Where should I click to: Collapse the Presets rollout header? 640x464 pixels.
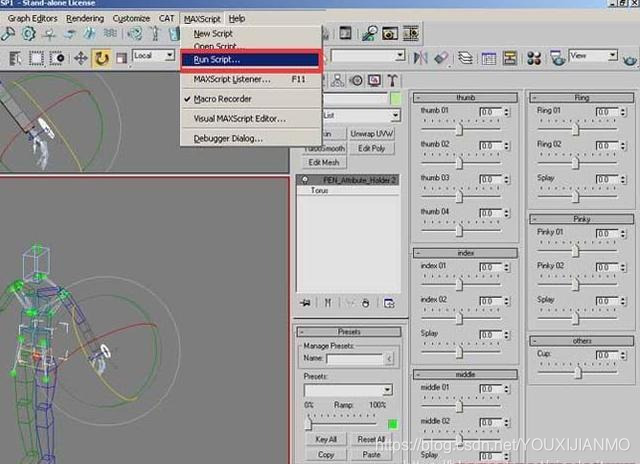point(349,332)
